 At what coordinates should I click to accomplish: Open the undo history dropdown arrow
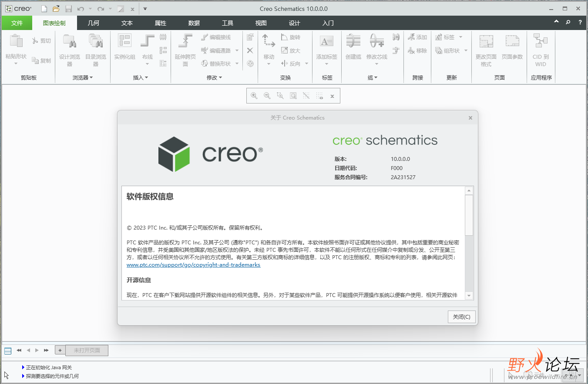(x=90, y=9)
